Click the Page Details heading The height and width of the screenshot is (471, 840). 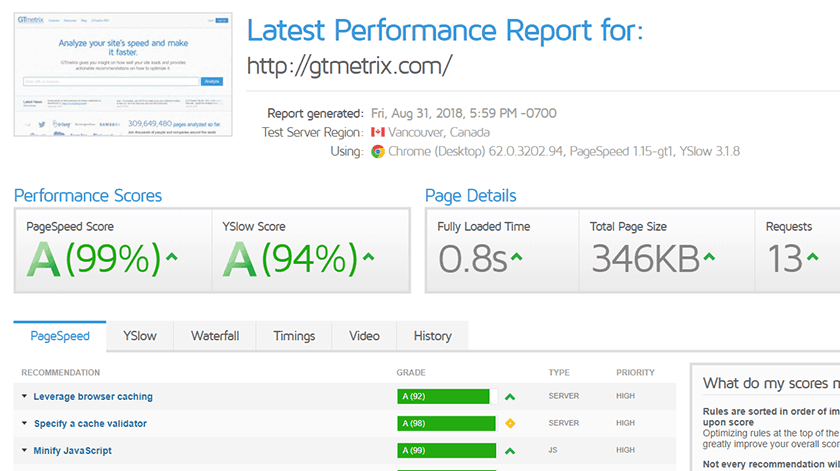(471, 196)
